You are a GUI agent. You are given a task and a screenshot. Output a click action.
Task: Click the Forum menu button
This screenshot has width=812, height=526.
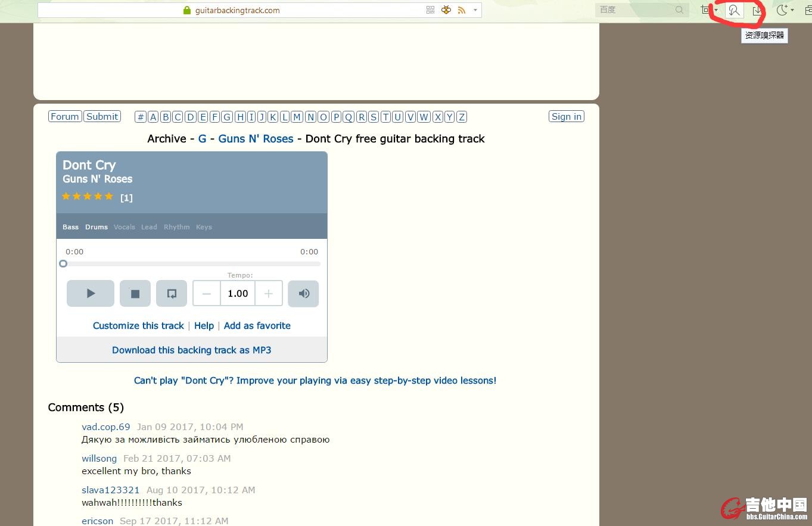[x=65, y=117]
